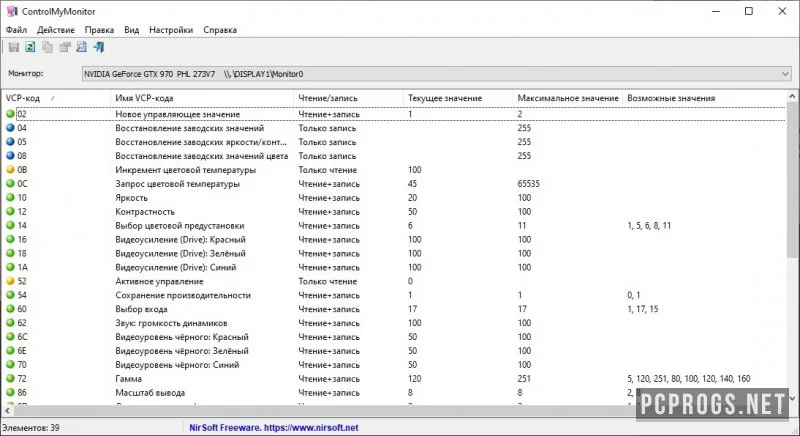Click the green dot of VCP code 14

(x=10, y=225)
